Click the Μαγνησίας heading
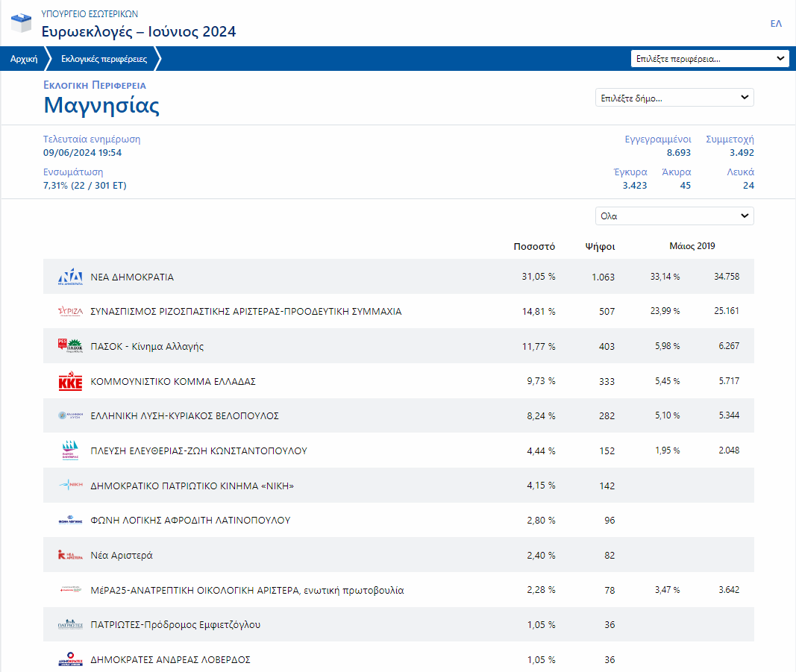796x672 pixels. pos(101,106)
